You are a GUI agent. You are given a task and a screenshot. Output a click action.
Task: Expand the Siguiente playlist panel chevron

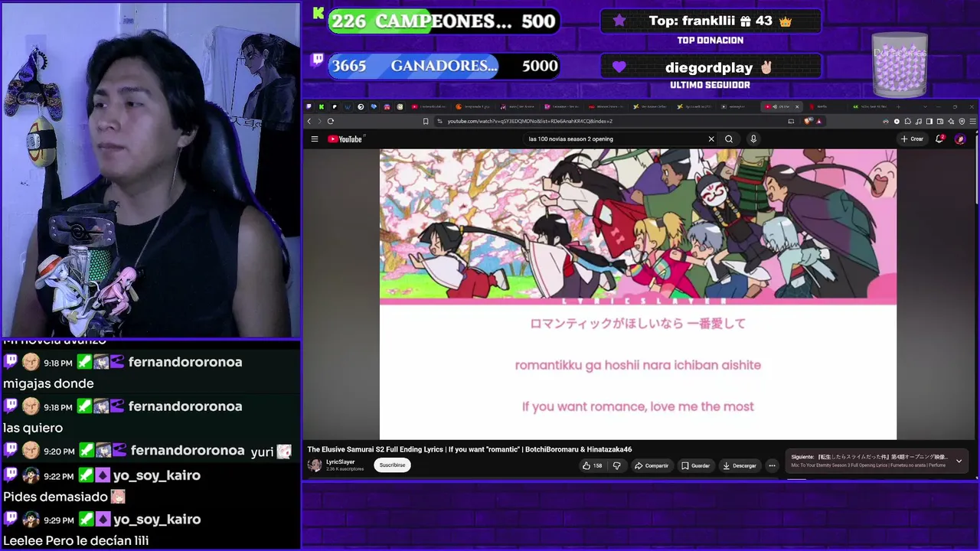click(x=959, y=461)
